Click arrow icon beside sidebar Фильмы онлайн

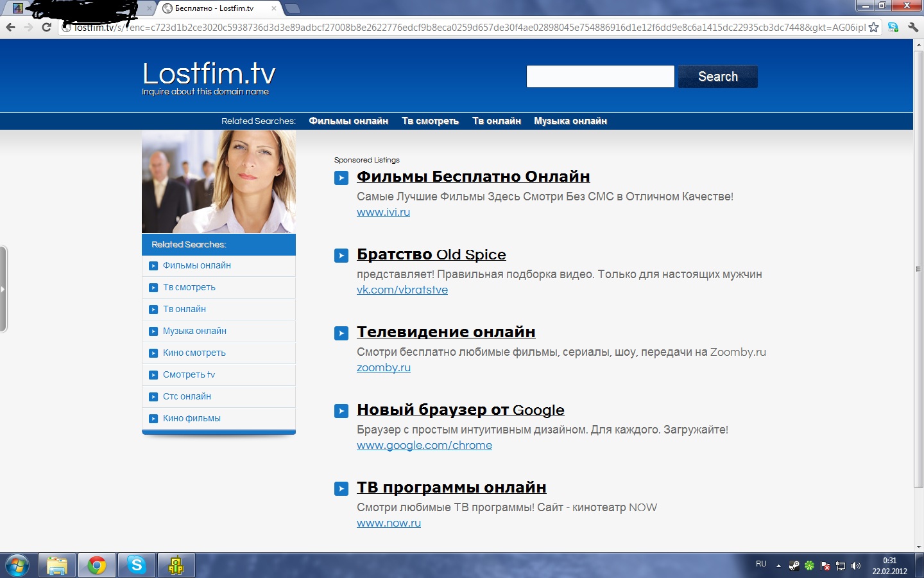pos(153,266)
